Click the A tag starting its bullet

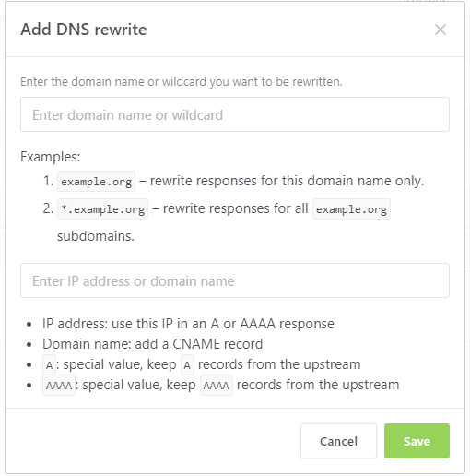(49, 365)
